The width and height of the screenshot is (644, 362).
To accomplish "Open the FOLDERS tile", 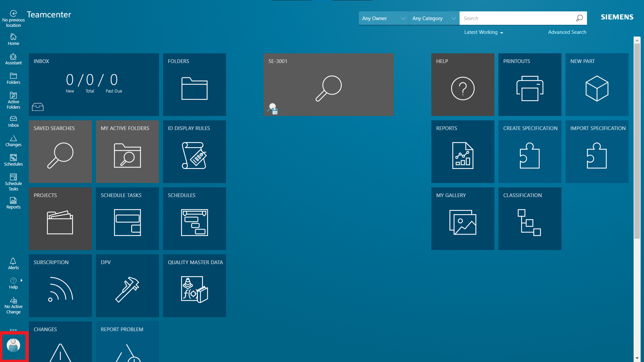I will pos(195,84).
